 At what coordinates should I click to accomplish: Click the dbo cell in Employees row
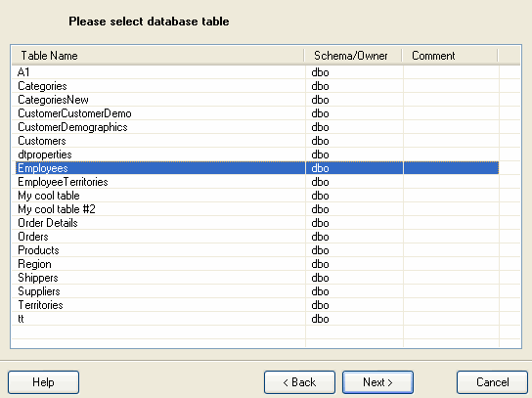(354, 168)
